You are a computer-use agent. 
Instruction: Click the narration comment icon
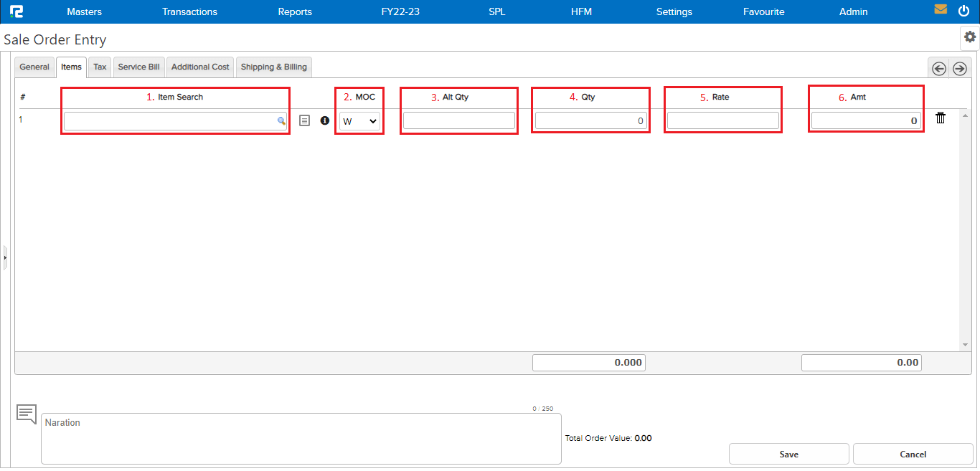[27, 414]
